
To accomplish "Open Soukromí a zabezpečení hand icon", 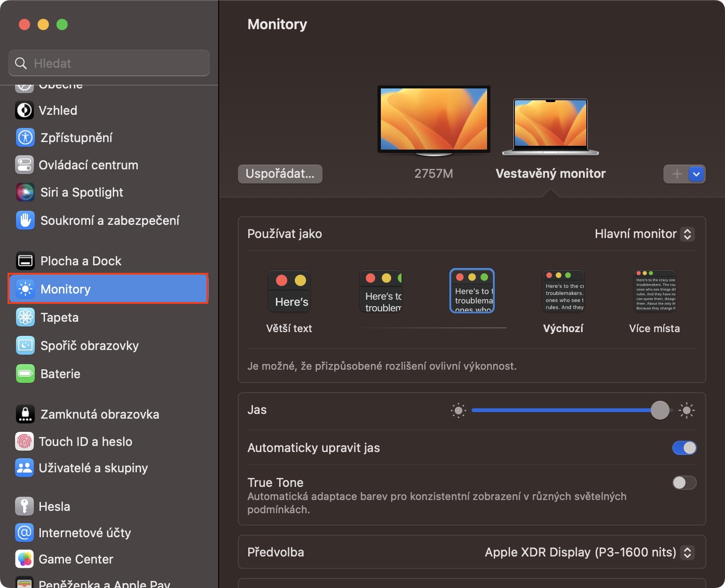I will (25, 220).
